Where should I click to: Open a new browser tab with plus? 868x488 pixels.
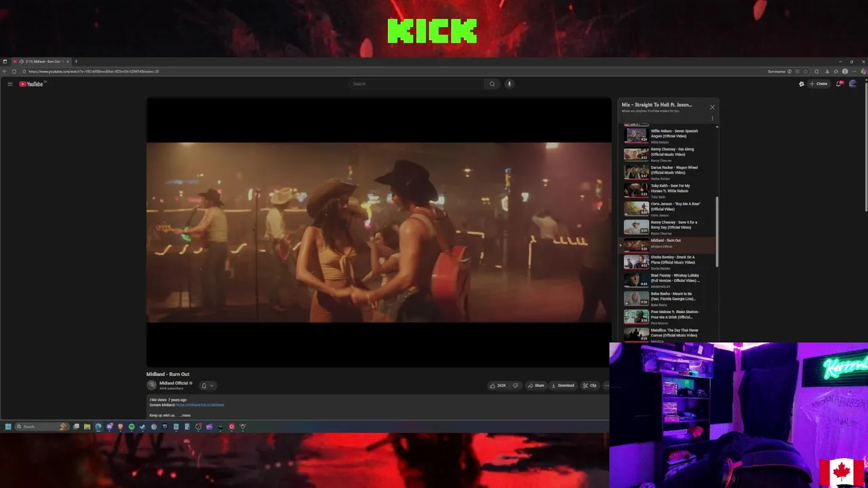(76, 62)
